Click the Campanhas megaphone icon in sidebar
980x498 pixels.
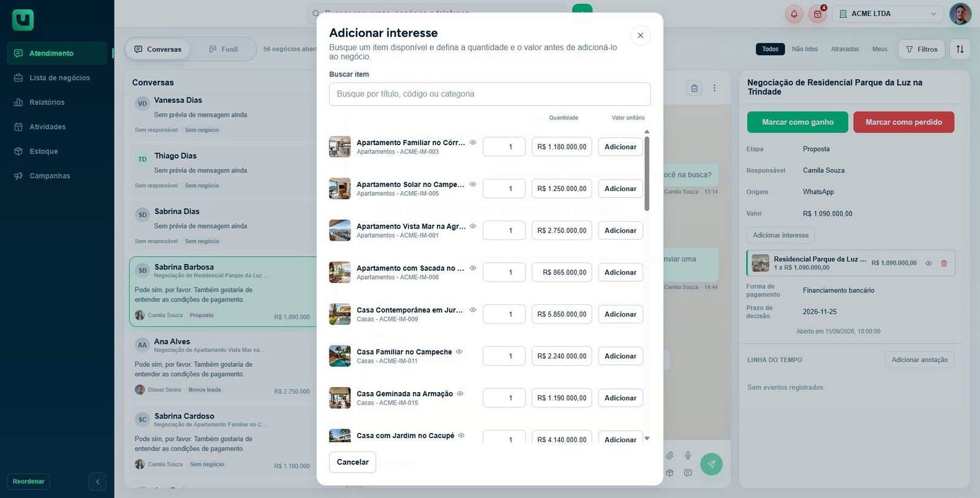[18, 176]
